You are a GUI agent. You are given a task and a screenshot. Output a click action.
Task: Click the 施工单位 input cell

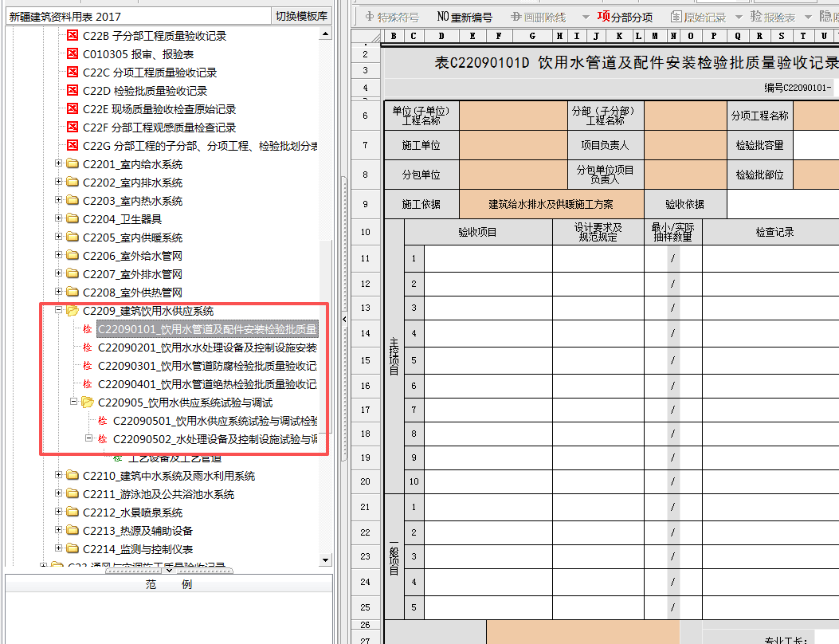coord(510,145)
